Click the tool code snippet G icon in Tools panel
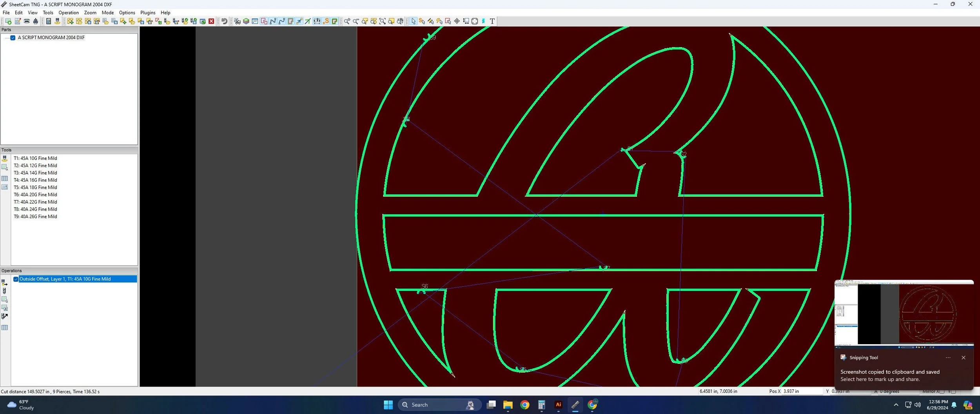 (x=5, y=167)
